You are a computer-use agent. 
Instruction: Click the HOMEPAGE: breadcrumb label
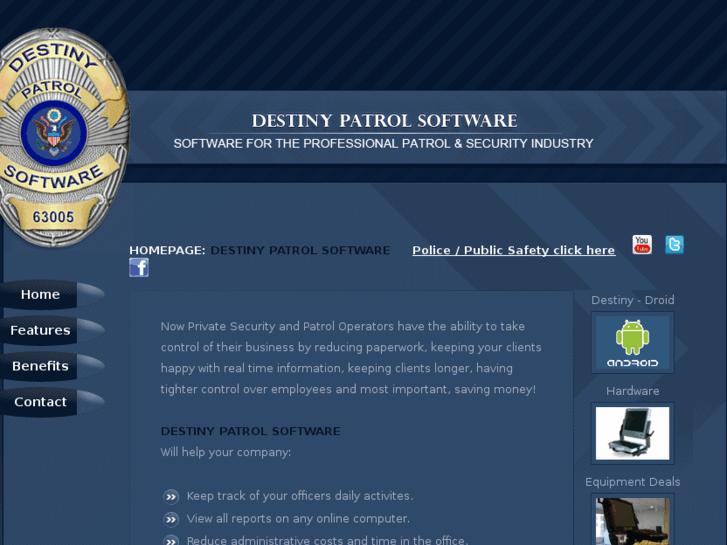pos(167,250)
